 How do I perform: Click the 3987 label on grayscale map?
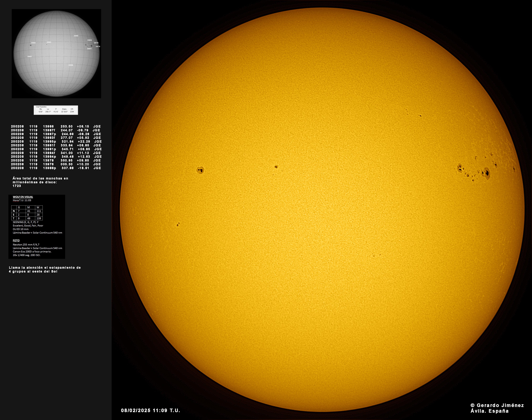tap(30, 57)
